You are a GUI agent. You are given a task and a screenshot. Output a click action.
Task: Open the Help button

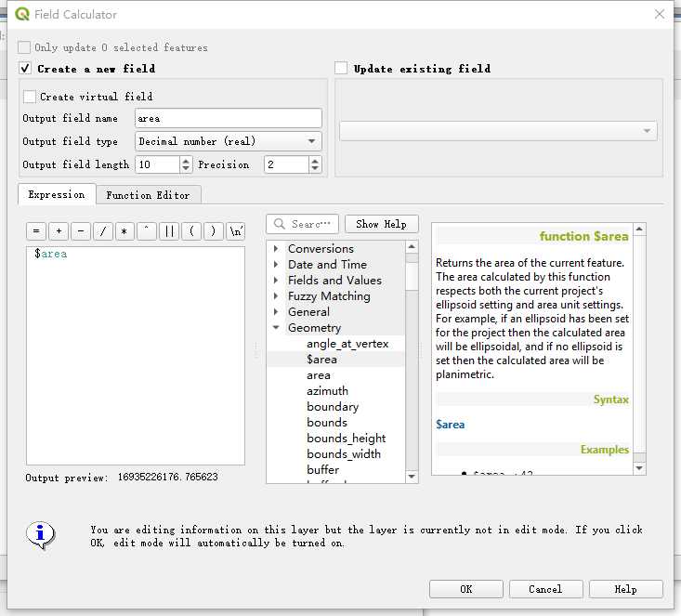point(626,589)
